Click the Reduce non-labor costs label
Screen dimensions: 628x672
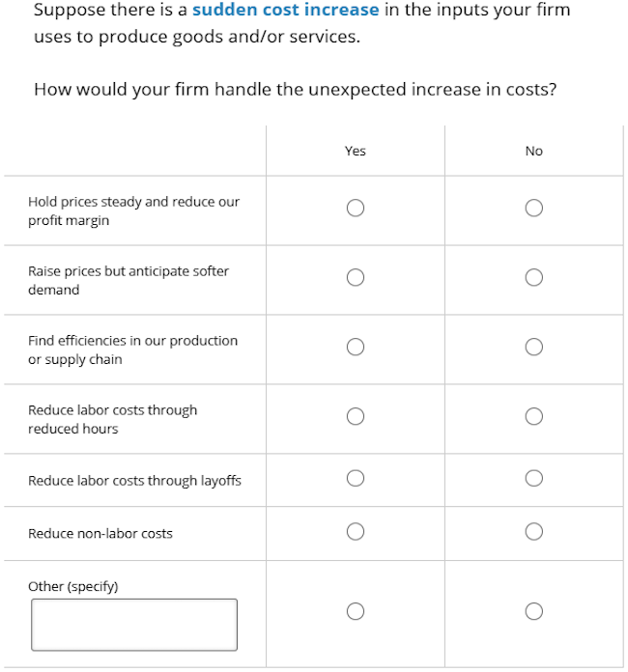(x=100, y=534)
